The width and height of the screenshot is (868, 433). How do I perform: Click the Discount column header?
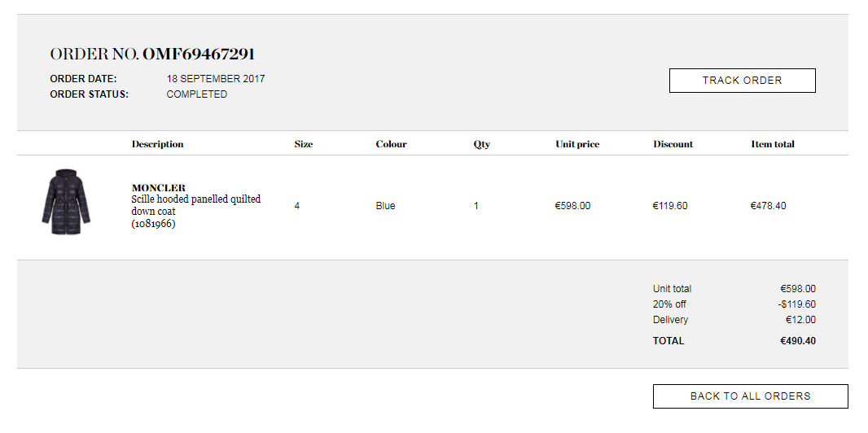pos(673,144)
